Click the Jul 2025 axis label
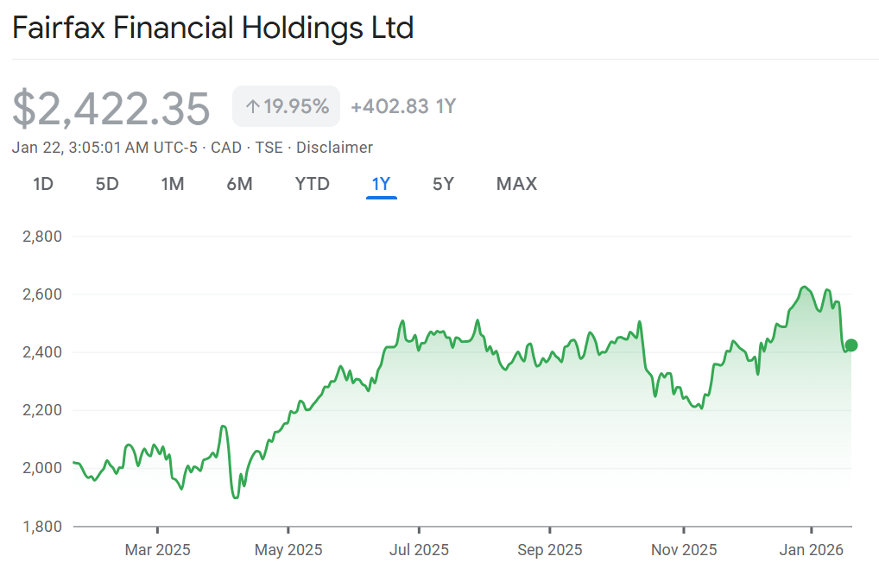879x588 pixels. (419, 550)
